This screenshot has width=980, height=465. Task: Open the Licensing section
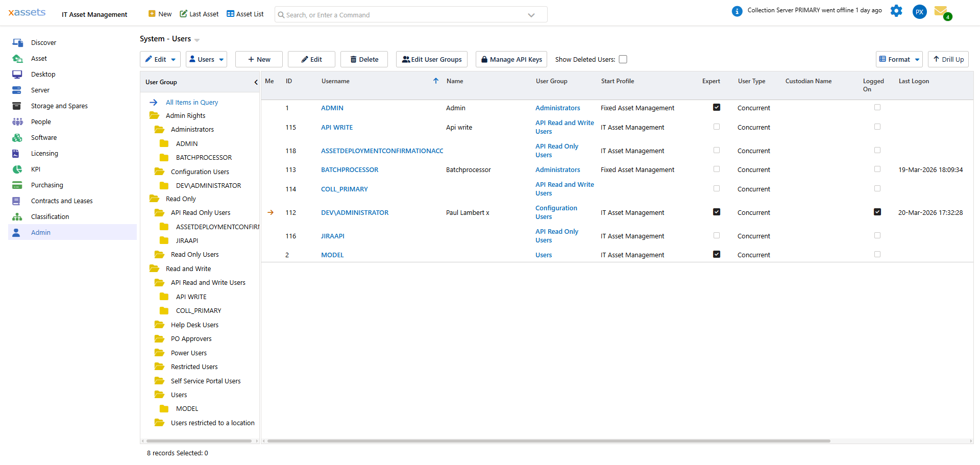pos(44,153)
